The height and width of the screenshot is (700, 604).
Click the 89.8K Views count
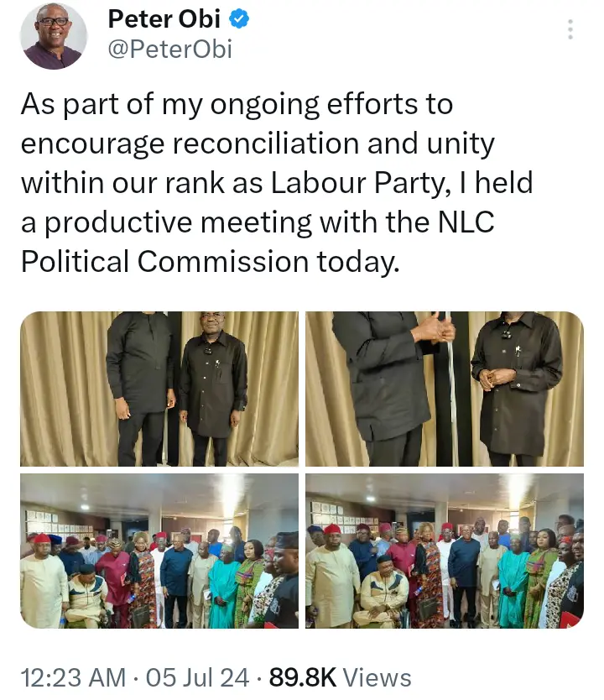340,677
